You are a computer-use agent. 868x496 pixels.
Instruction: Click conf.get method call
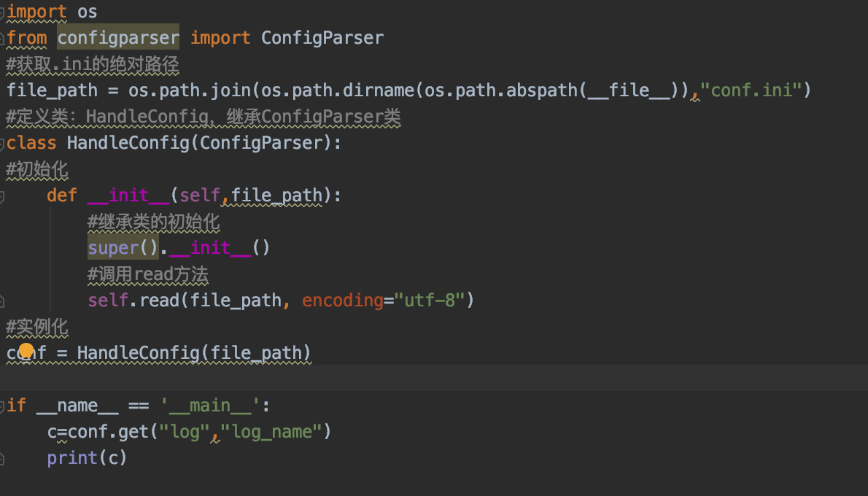(108, 432)
